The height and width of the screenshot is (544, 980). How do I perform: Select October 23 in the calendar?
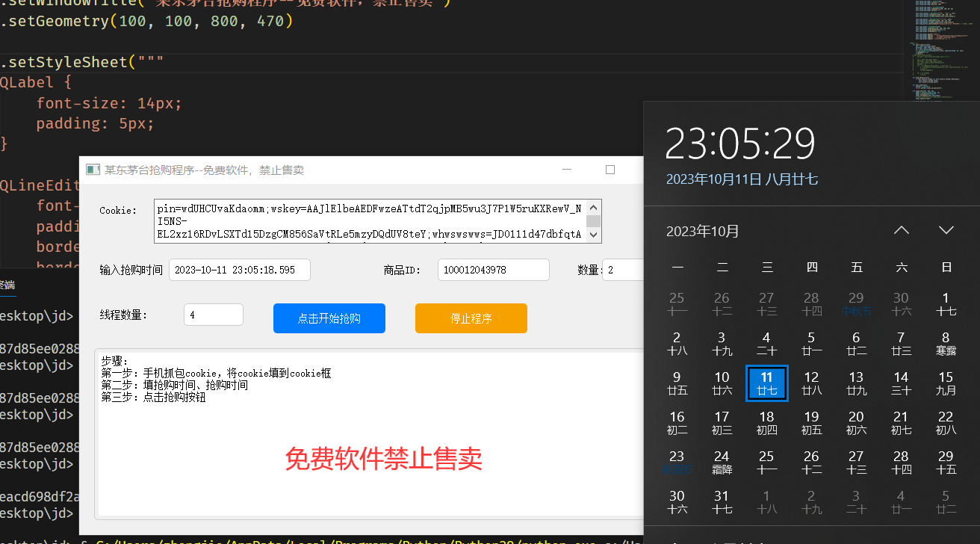(x=677, y=463)
